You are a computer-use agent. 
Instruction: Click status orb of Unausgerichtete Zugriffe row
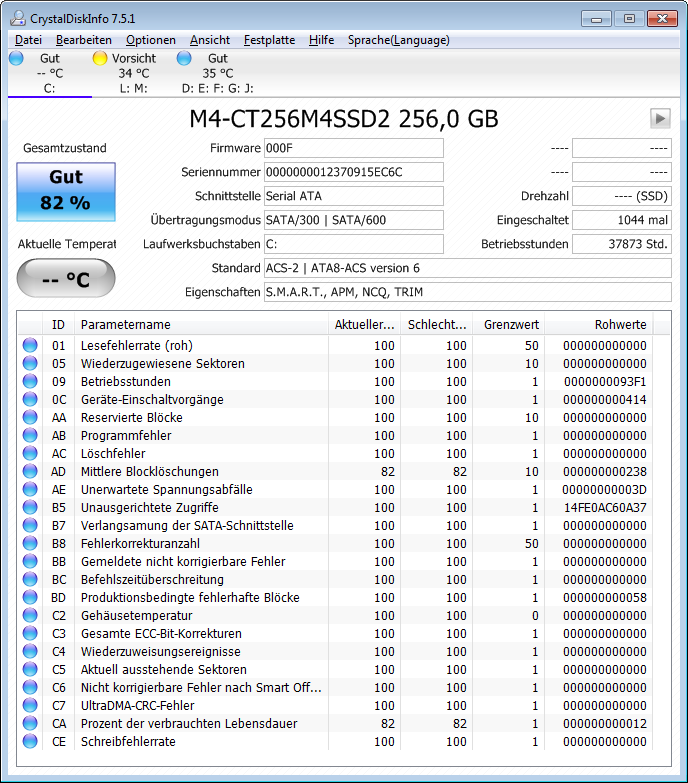tap(30, 507)
